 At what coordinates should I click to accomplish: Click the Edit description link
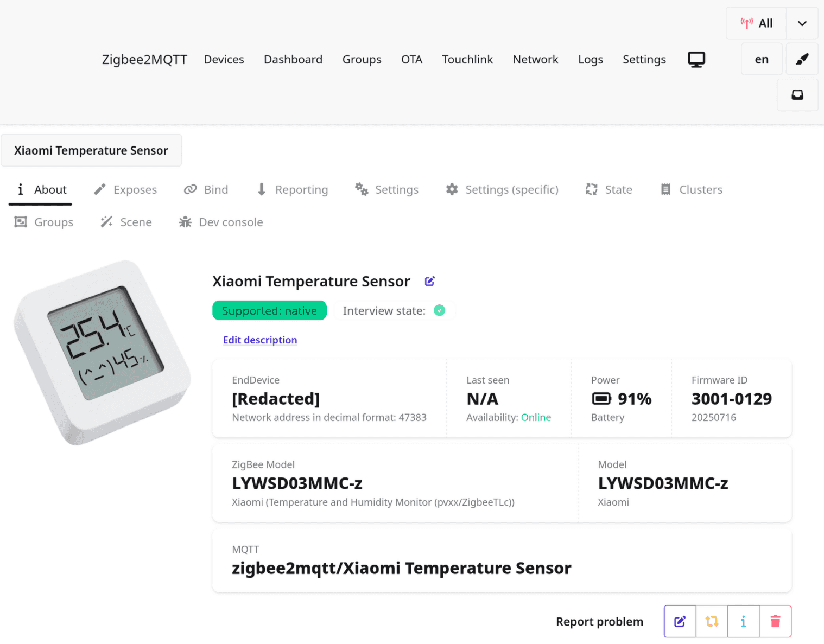(x=260, y=340)
